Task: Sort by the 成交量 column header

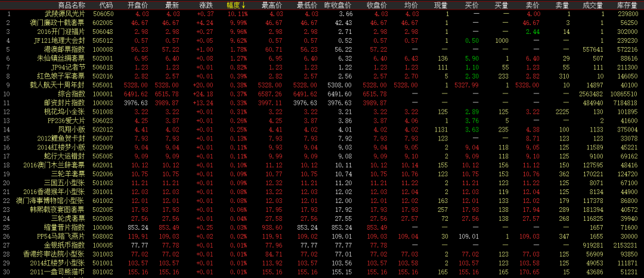Action: [x=593, y=5]
